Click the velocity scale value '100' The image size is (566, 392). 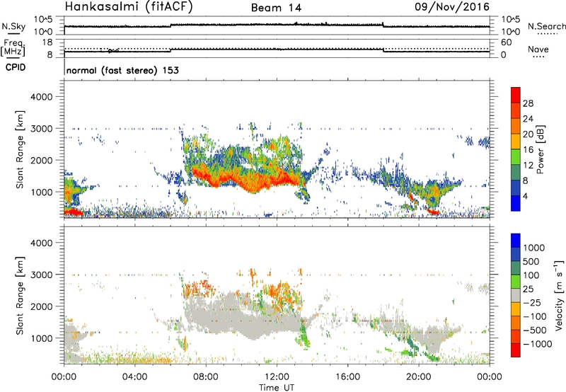tap(531, 275)
